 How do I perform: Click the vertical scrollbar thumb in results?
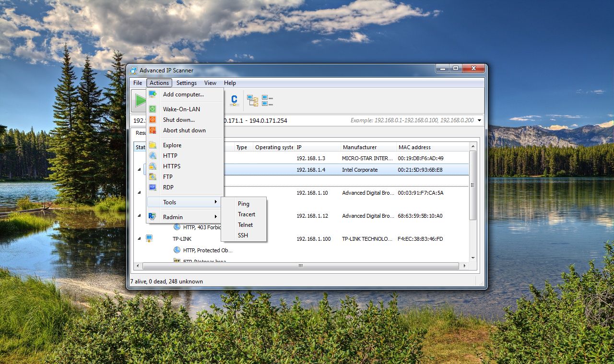[472, 185]
